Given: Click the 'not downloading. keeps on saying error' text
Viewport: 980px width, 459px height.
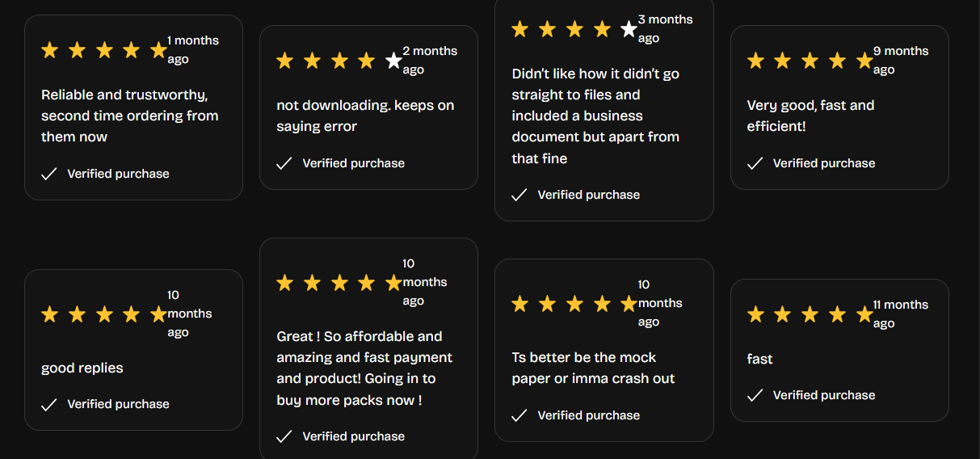Looking at the screenshot, I should [x=365, y=116].
